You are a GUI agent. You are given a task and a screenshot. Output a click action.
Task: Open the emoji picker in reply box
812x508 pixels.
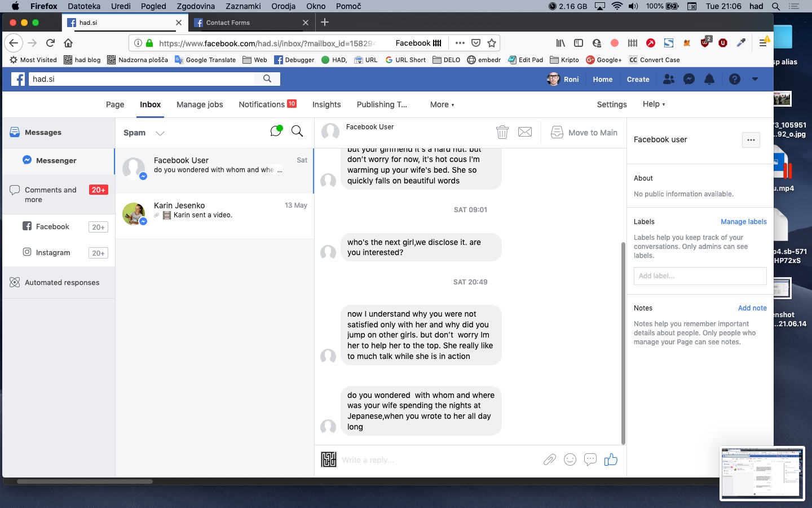pos(570,460)
